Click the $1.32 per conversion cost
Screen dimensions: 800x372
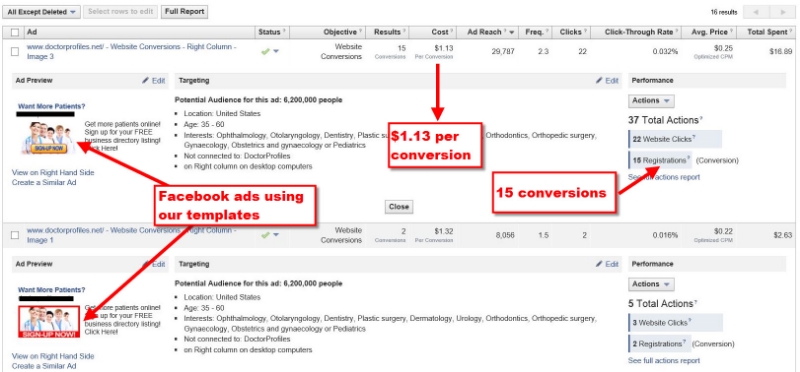[443, 231]
